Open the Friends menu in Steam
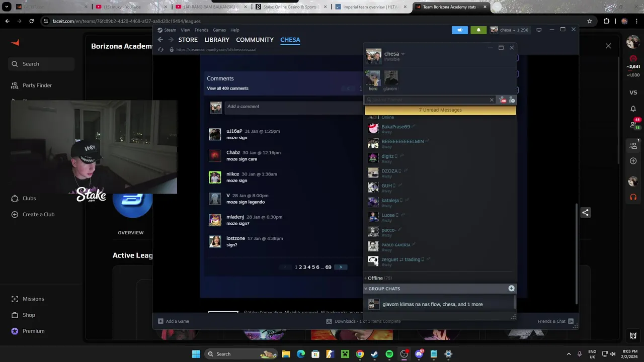Image resolution: width=644 pixels, height=362 pixels. point(201,30)
